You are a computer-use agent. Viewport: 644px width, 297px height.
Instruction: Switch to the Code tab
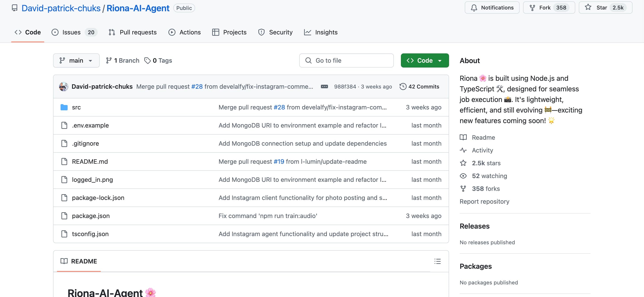[x=28, y=32]
